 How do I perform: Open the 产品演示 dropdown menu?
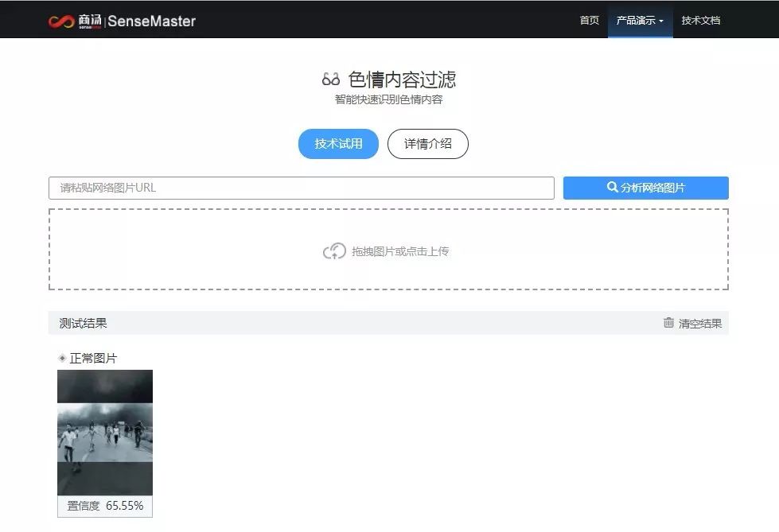[640, 21]
